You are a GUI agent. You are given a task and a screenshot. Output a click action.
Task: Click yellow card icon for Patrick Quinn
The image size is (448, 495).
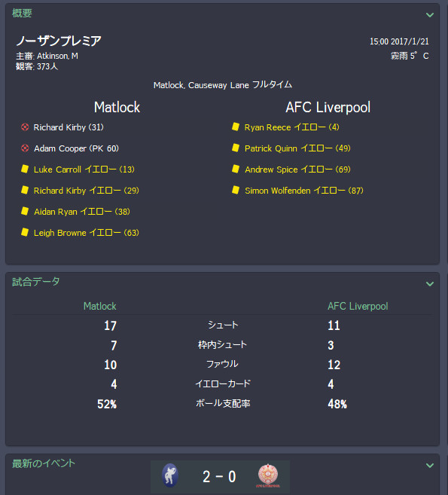pyautogui.click(x=236, y=148)
